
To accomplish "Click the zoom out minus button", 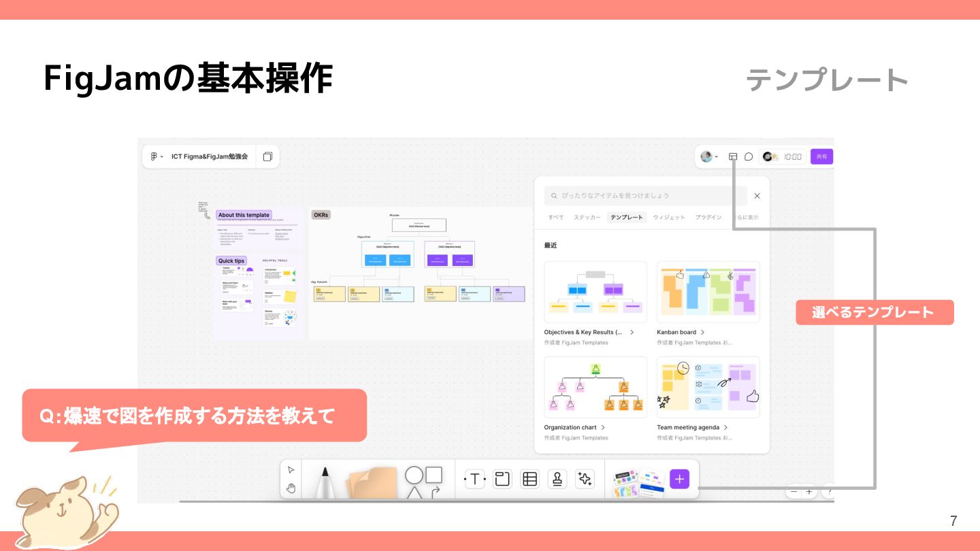I will [x=794, y=491].
